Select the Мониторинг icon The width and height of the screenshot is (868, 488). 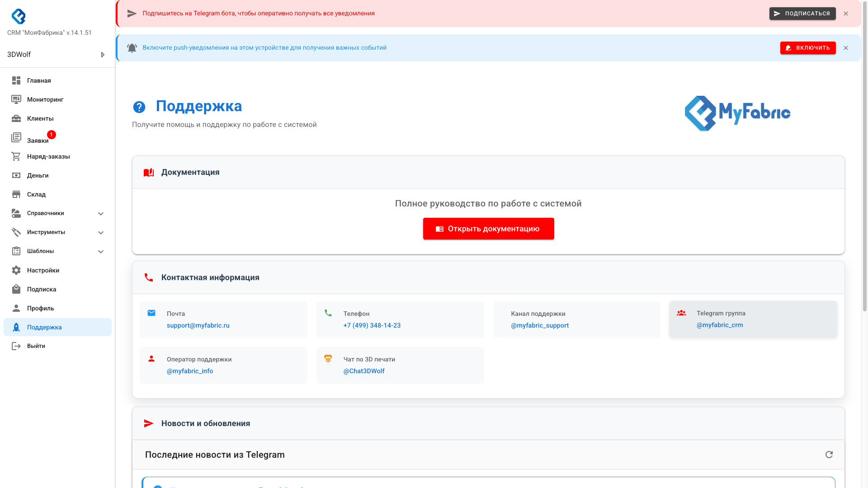45,99
